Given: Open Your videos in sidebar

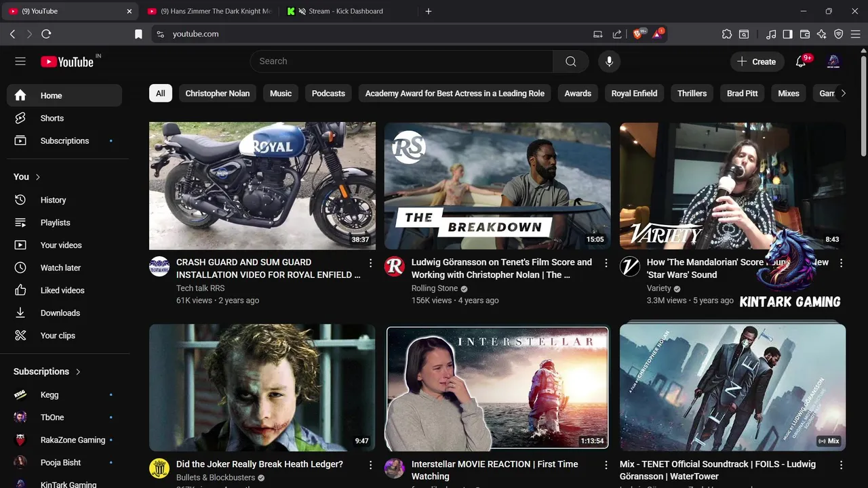Looking at the screenshot, I should 64,245.
